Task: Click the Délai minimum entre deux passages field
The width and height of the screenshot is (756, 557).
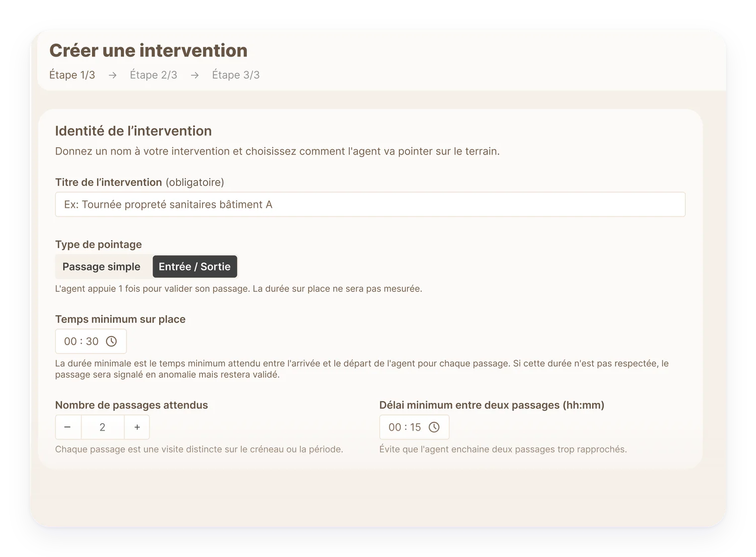Action: click(414, 427)
